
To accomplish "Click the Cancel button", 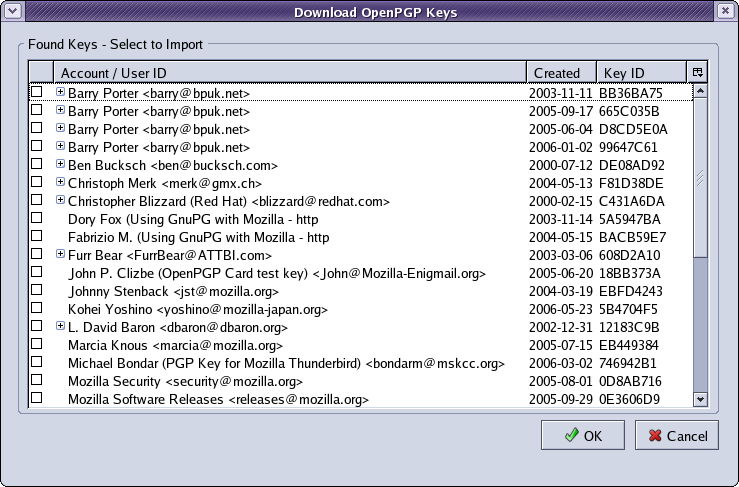I will tap(677, 435).
